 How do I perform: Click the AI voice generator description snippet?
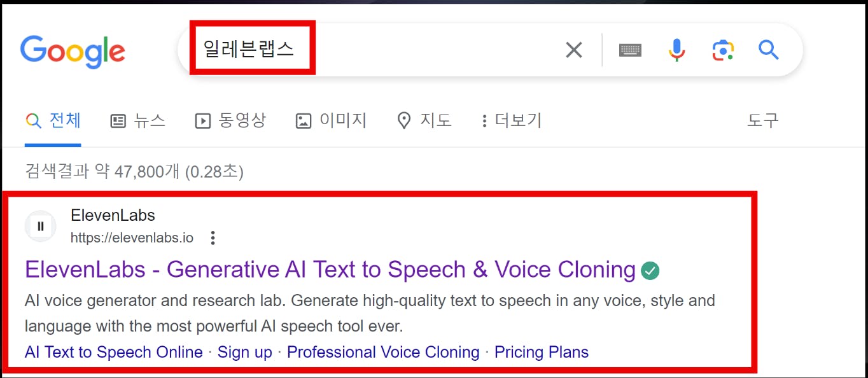(370, 313)
